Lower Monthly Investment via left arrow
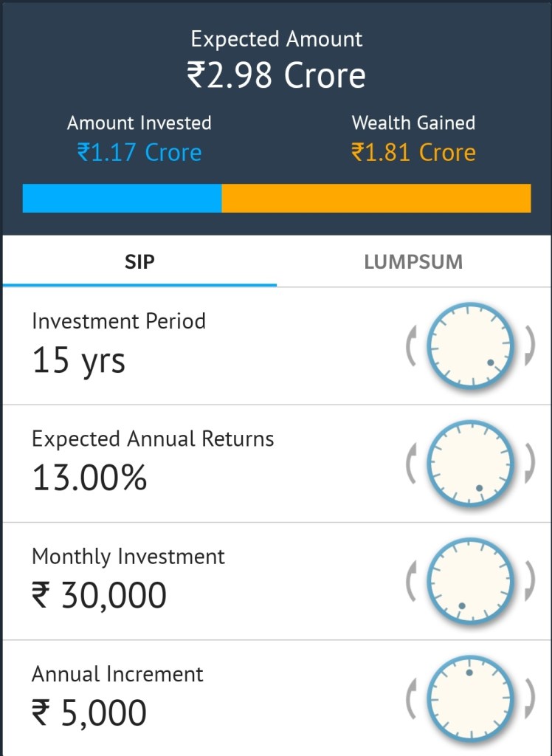Image resolution: width=552 pixels, height=756 pixels. tap(411, 581)
